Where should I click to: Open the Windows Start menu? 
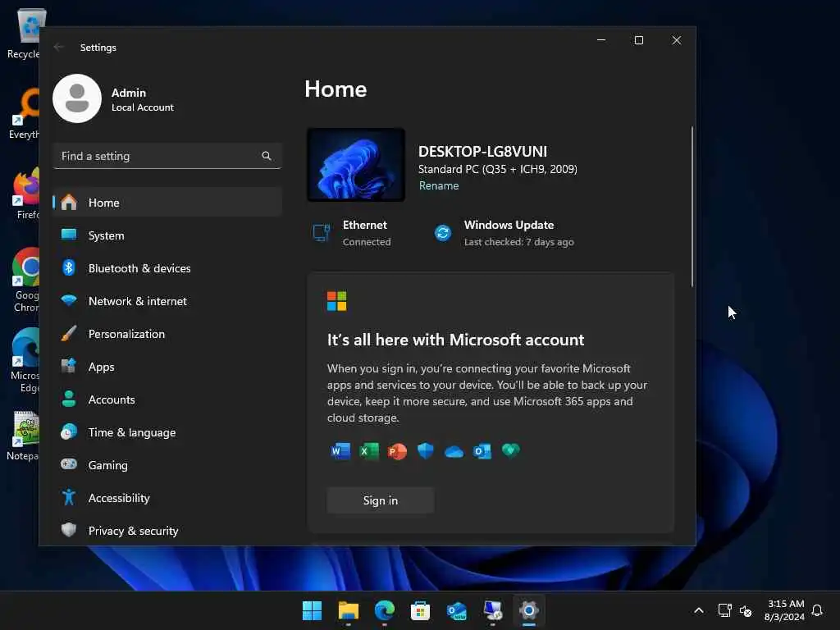pyautogui.click(x=312, y=610)
